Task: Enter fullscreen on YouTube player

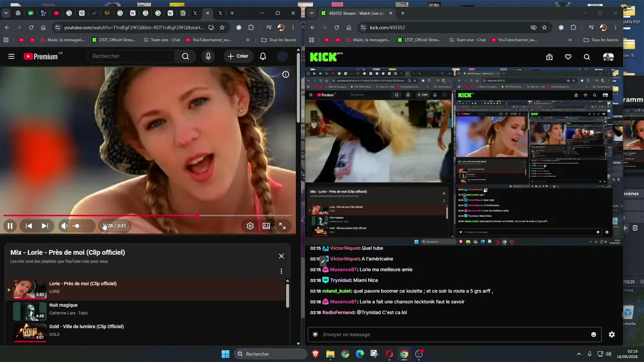Action: [x=282, y=226]
